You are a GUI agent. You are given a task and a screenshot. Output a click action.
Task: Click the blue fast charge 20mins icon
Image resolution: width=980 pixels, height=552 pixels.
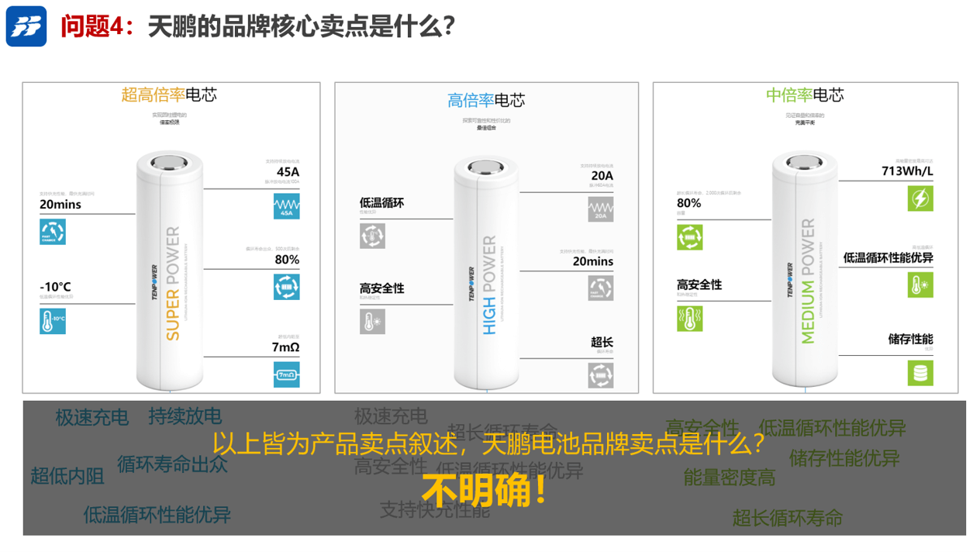(x=53, y=232)
